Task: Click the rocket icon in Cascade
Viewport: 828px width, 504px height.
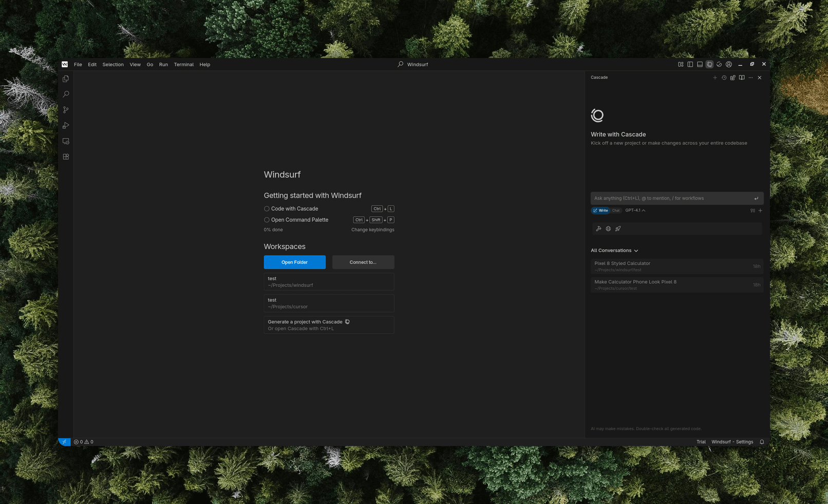Action: (x=618, y=229)
